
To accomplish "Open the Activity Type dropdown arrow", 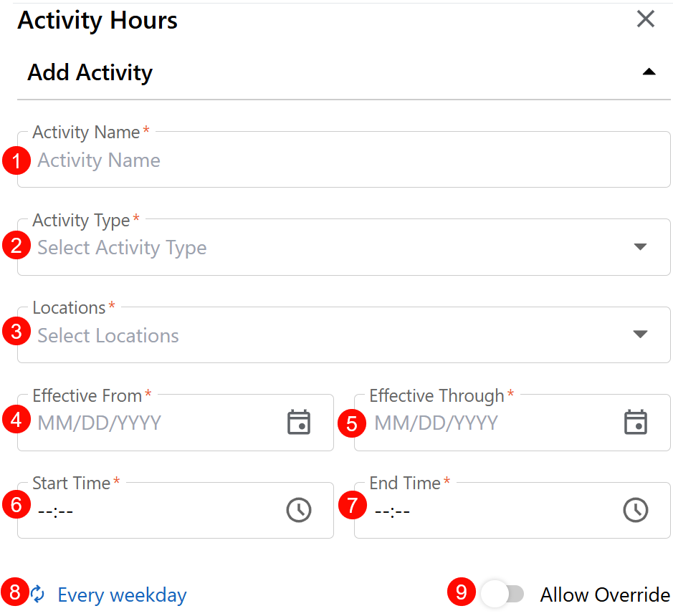I will 640,247.
